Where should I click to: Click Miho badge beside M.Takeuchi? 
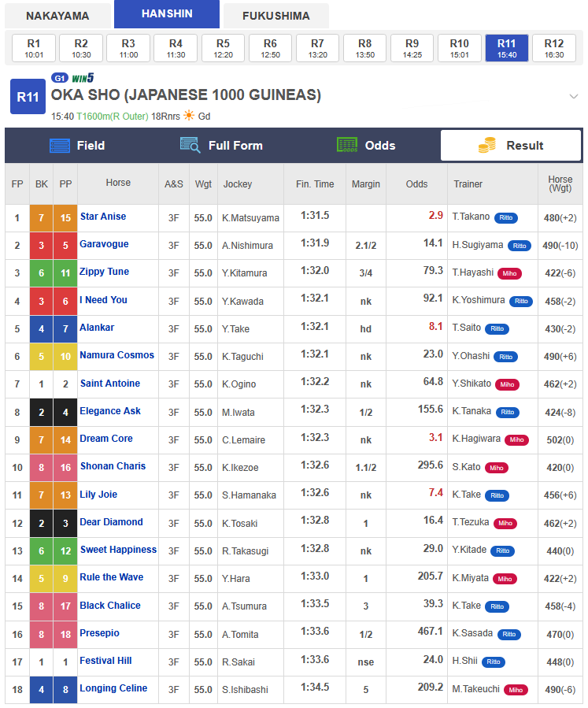pos(516,690)
